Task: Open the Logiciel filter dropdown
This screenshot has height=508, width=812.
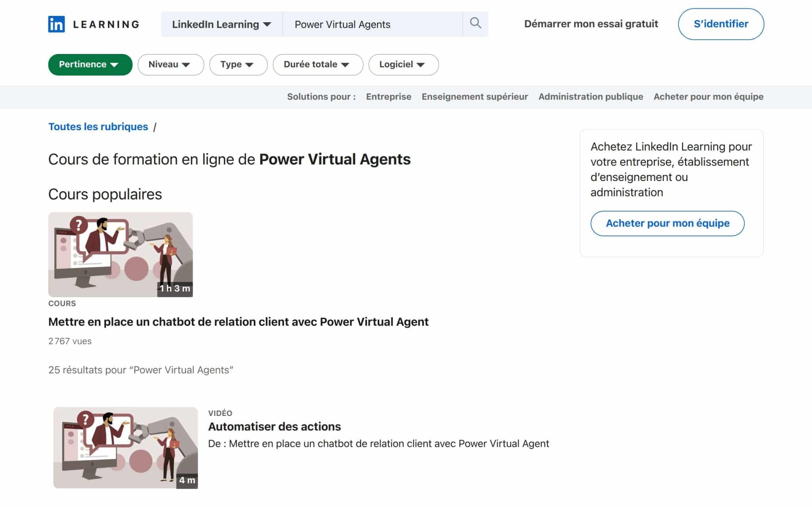Action: point(403,64)
